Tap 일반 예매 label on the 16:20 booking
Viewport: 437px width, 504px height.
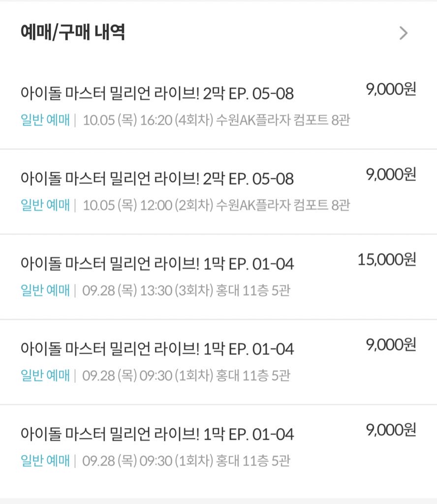pos(45,120)
